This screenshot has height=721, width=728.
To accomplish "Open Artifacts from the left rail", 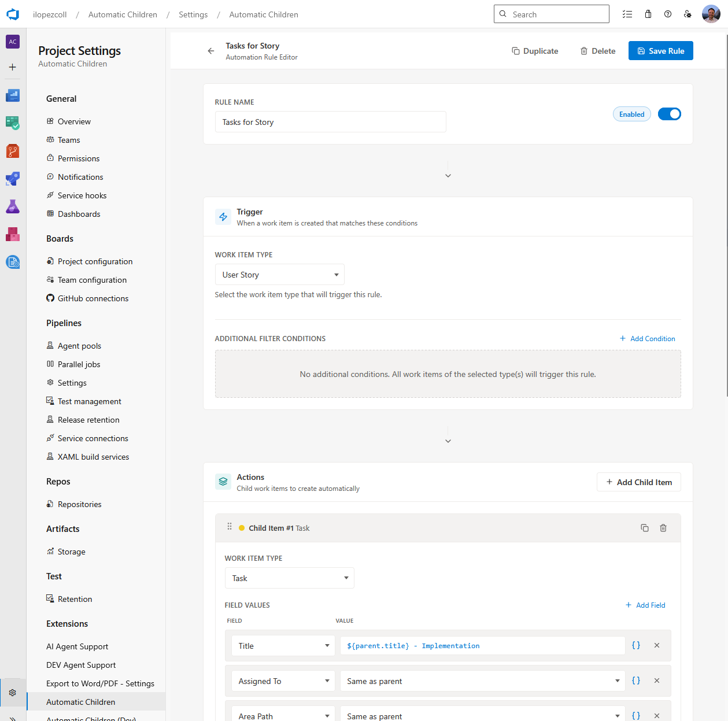I will click(x=12, y=234).
